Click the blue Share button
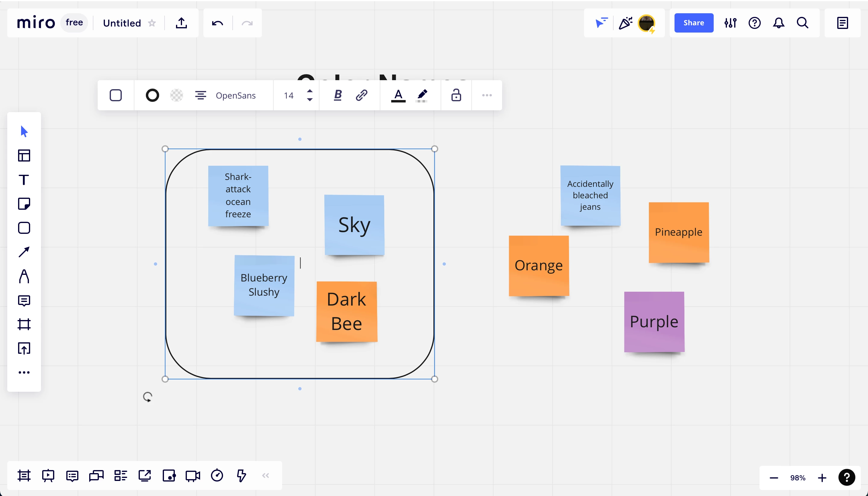 click(693, 23)
